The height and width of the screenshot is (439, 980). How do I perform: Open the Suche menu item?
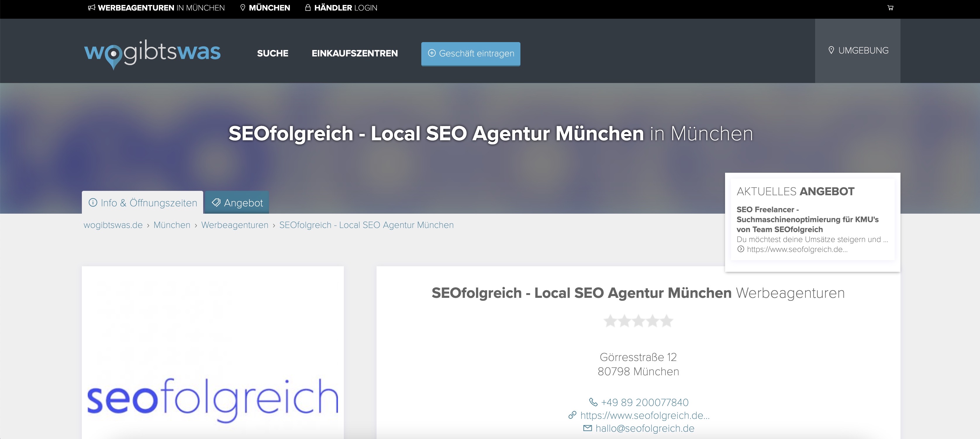(x=273, y=53)
